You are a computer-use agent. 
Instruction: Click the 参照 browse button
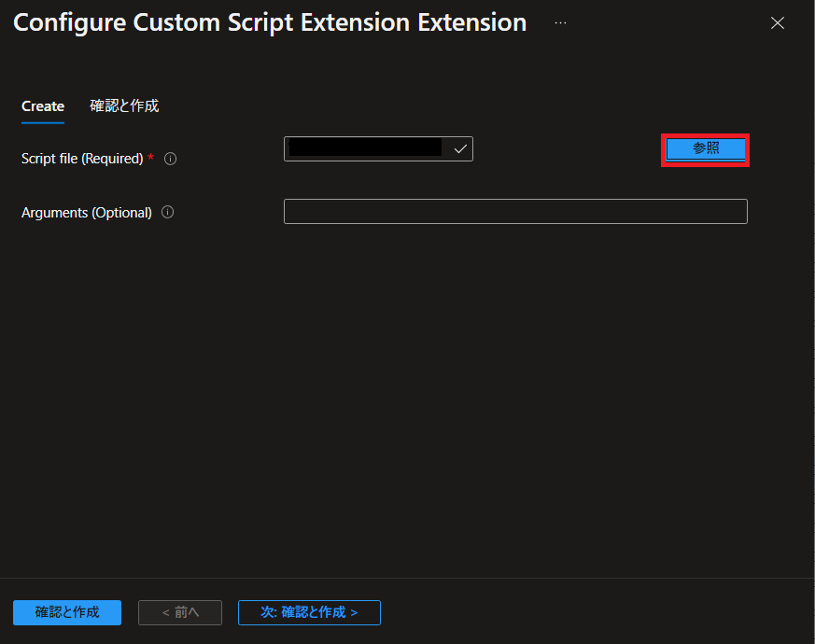point(706,149)
